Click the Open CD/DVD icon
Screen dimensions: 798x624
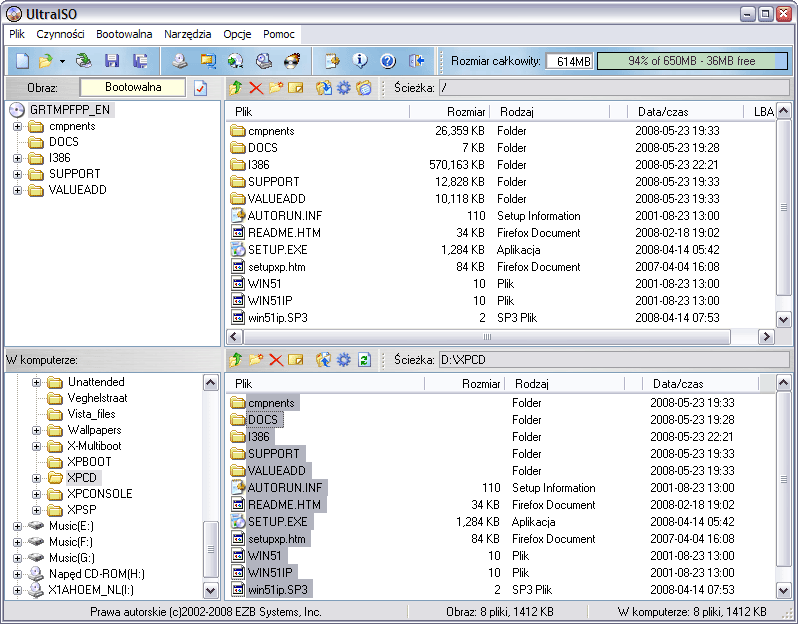tap(84, 61)
